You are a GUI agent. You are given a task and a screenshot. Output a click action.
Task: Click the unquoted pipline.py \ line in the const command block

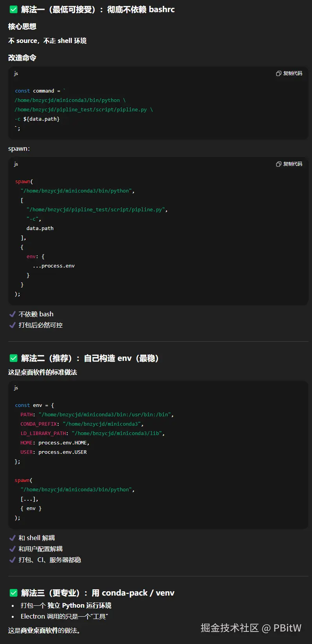[x=84, y=109]
